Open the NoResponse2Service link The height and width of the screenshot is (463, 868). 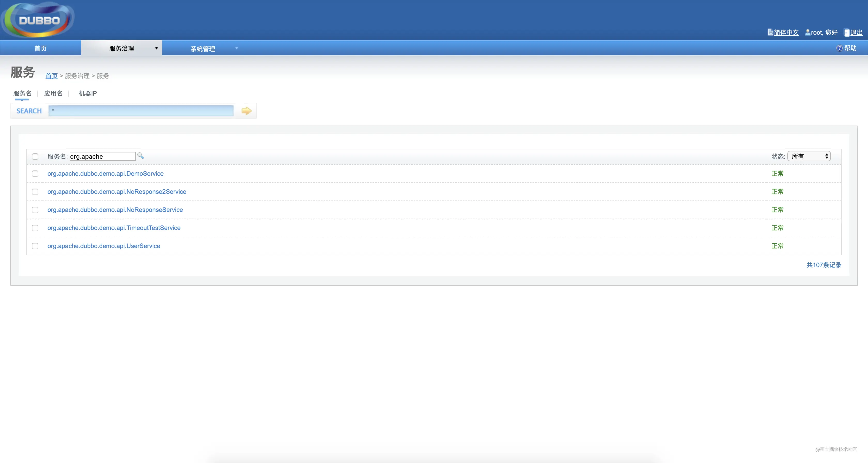[117, 192]
